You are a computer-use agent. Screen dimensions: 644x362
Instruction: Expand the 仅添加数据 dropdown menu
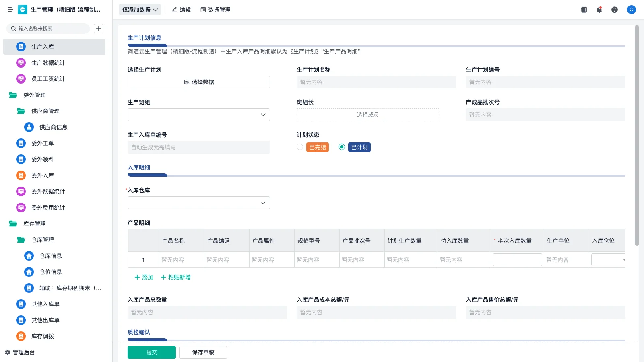click(140, 9)
